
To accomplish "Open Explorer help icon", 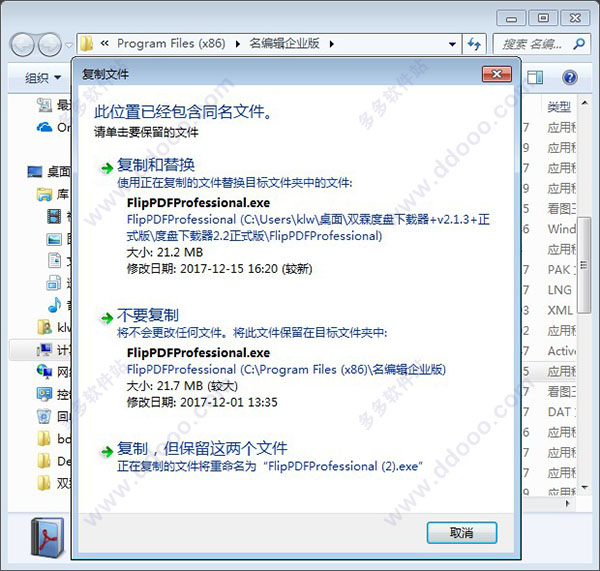I will pos(569,78).
